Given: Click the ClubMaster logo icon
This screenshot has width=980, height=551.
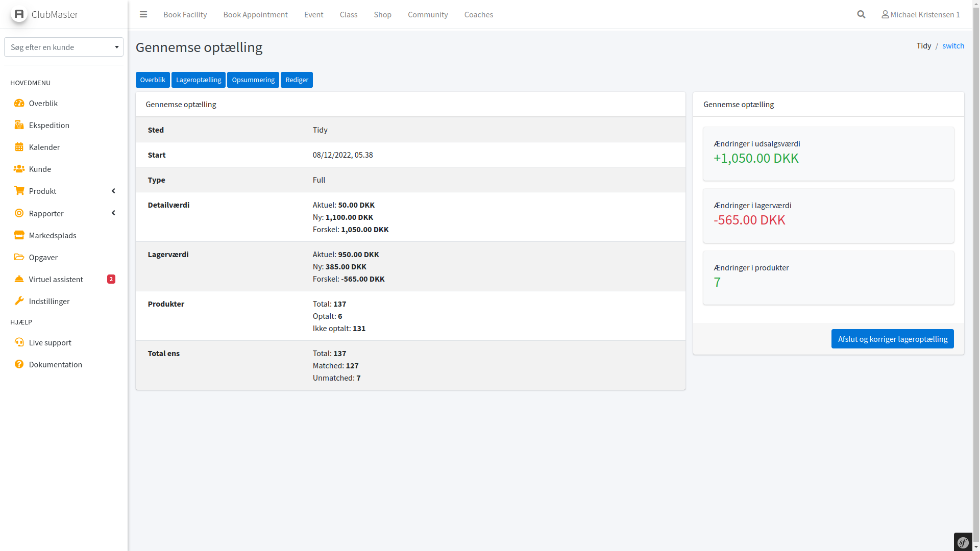Looking at the screenshot, I should tap(19, 14).
